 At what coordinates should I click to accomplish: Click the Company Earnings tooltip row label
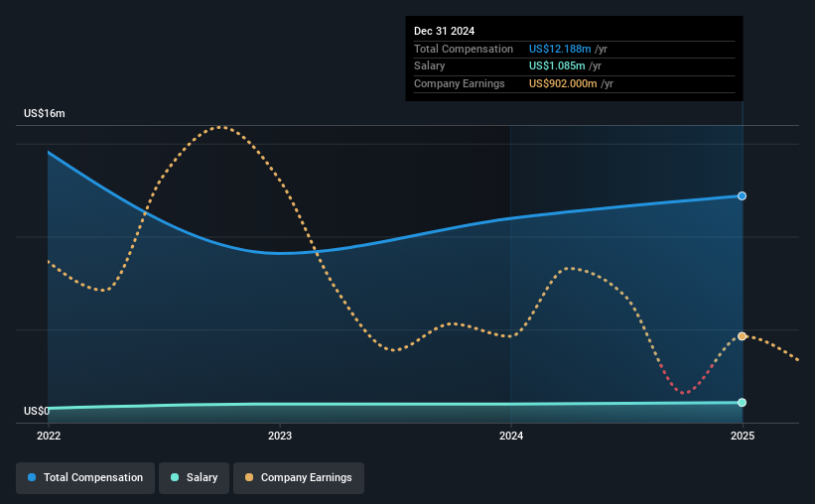(459, 83)
